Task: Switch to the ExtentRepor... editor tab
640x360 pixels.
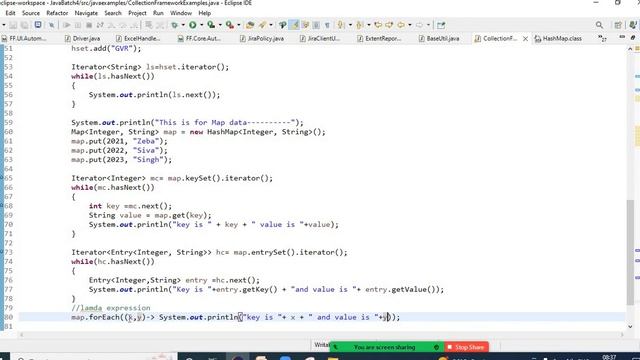Action: [379, 38]
